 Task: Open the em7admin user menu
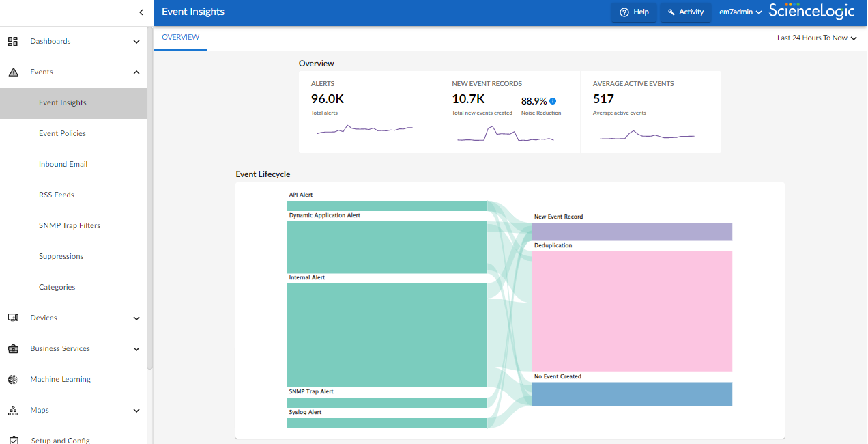[740, 12]
